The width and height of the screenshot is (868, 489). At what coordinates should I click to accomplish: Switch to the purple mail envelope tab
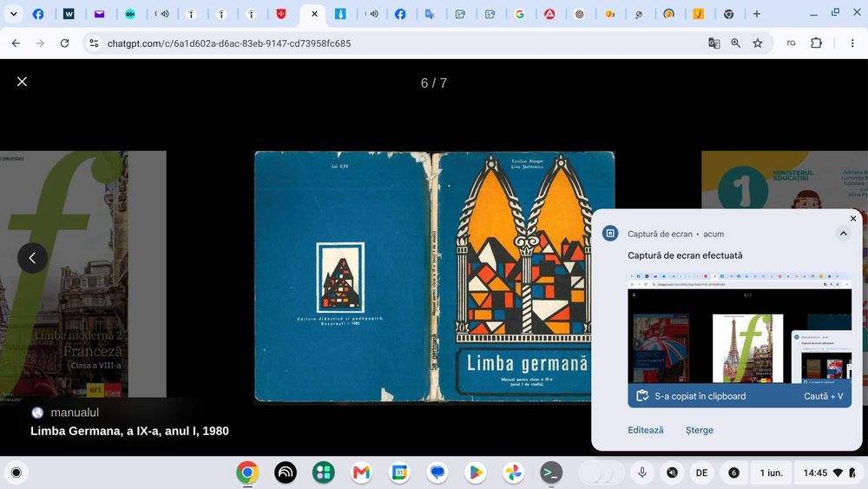tap(99, 15)
